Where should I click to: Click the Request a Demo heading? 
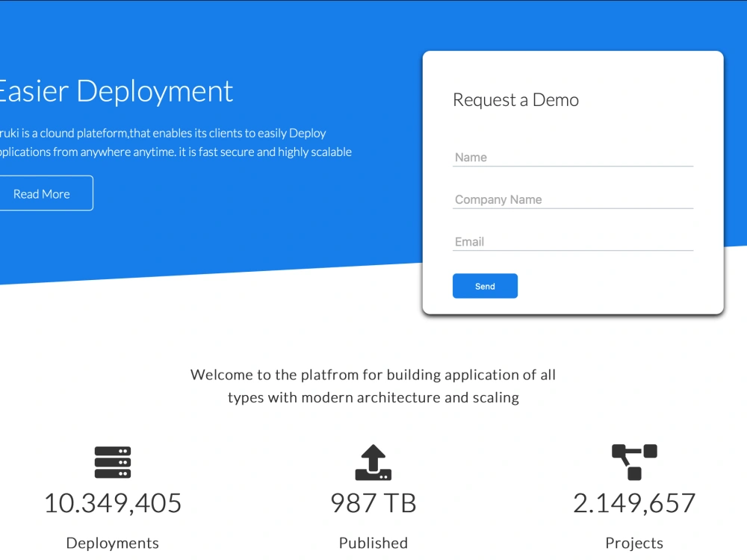click(516, 100)
